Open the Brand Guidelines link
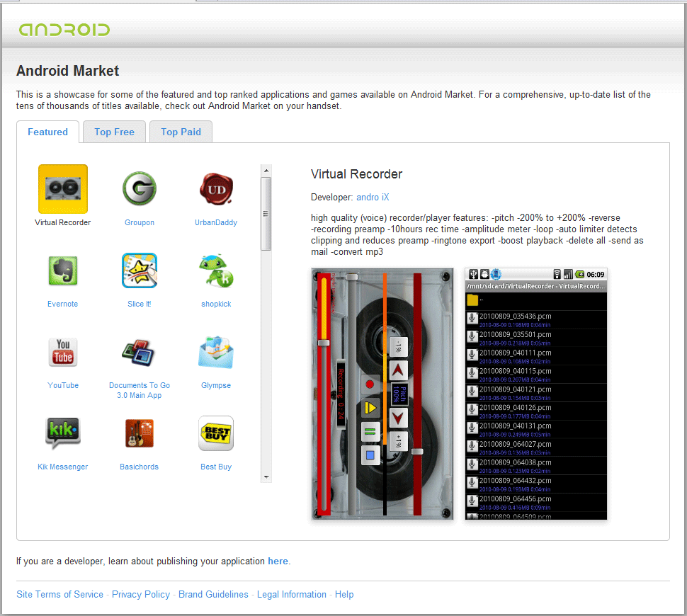The image size is (687, 616). [213, 595]
